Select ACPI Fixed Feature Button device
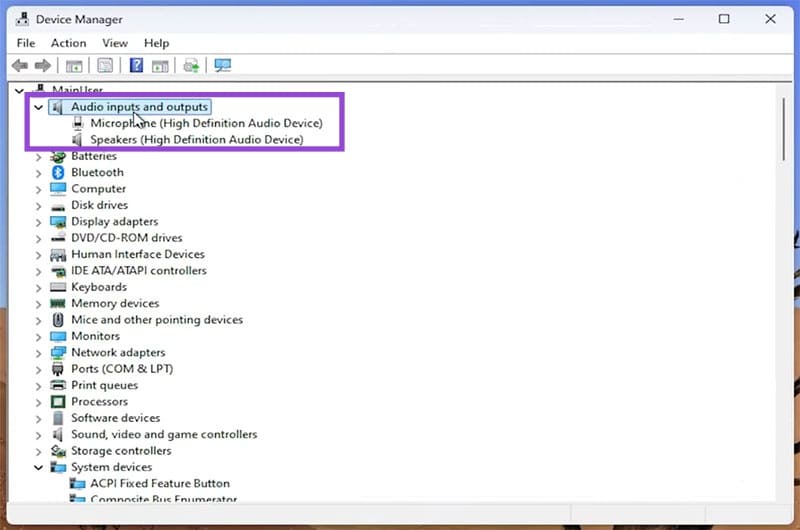 (160, 483)
